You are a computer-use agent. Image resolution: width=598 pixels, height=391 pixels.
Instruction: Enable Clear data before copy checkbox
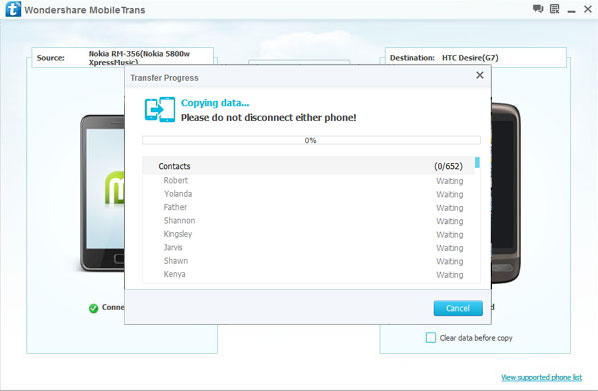431,338
